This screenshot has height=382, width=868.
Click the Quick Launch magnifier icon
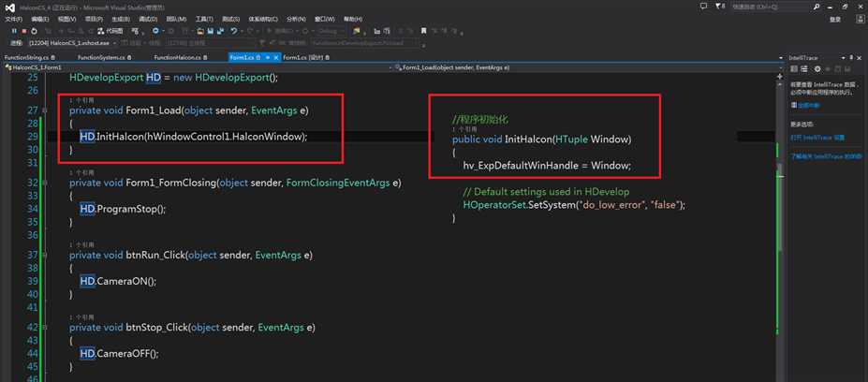coord(816,7)
